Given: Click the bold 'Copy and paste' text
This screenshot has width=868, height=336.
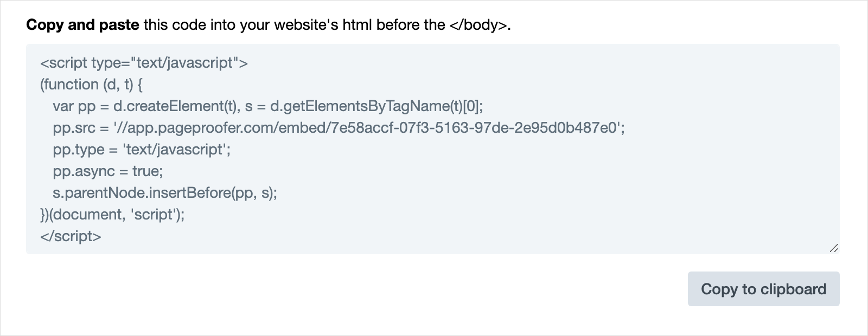Looking at the screenshot, I should coord(82,25).
